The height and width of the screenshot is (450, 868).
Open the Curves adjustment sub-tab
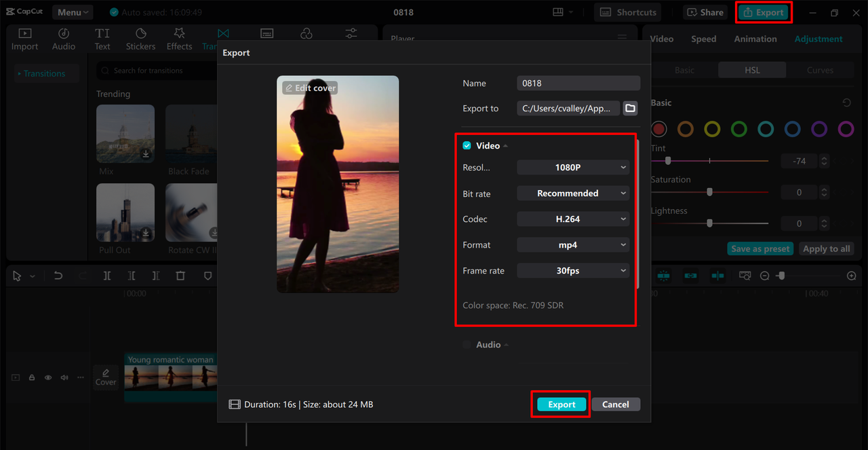pyautogui.click(x=820, y=70)
